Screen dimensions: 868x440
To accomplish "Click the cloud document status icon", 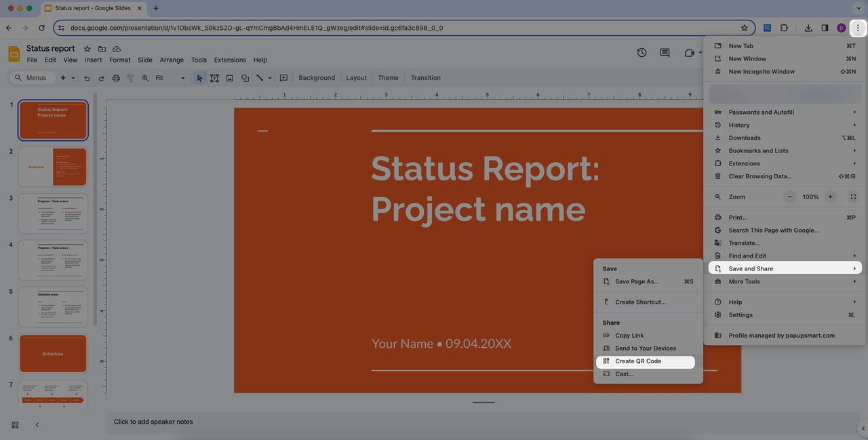I will [117, 49].
